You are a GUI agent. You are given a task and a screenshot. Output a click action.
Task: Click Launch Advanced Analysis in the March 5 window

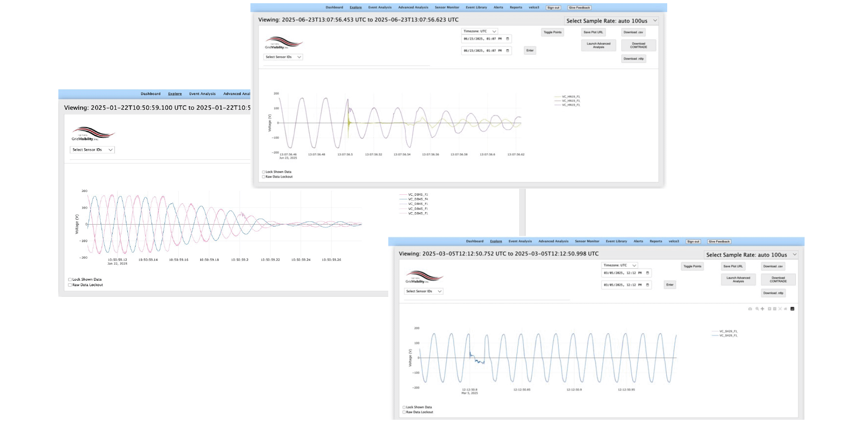tap(738, 279)
